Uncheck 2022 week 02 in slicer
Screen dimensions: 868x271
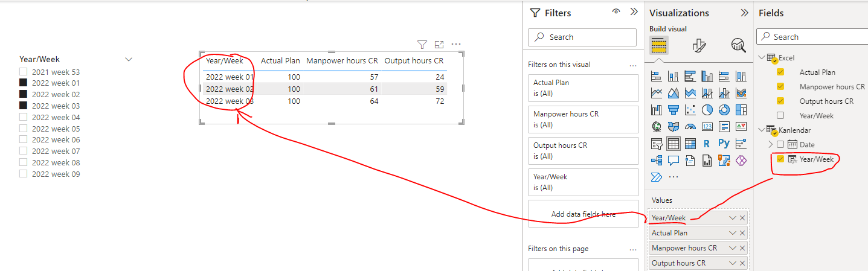pyautogui.click(x=24, y=94)
